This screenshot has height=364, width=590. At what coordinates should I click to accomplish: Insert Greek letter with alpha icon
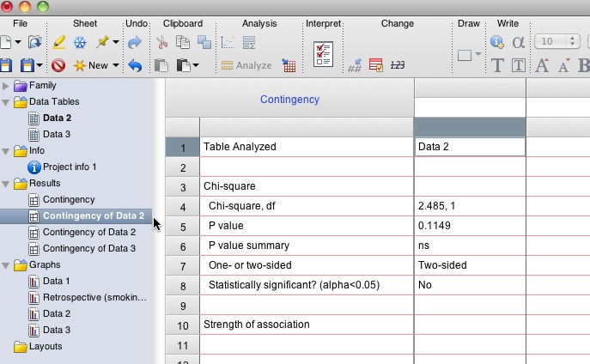point(519,42)
